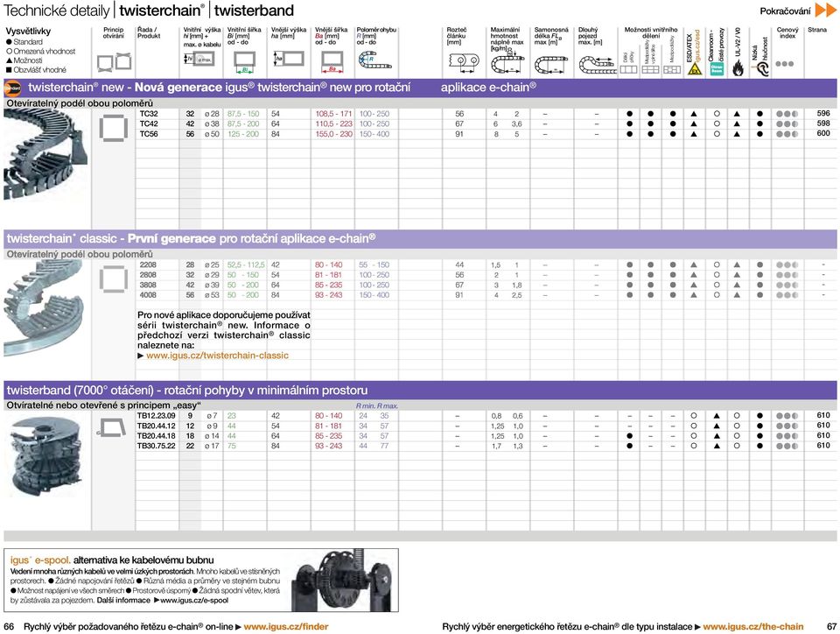Open the www.igus.cz/e-spool link
This screenshot has width=840, height=634.
194,600
